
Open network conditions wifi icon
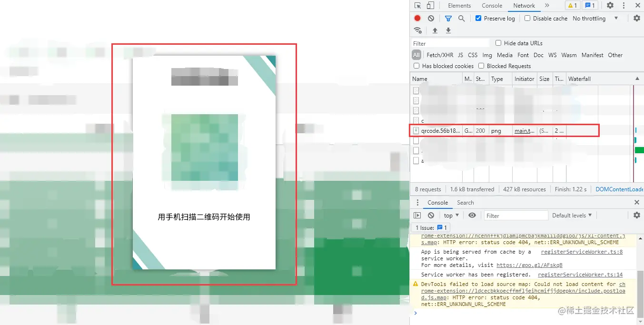[x=418, y=30]
